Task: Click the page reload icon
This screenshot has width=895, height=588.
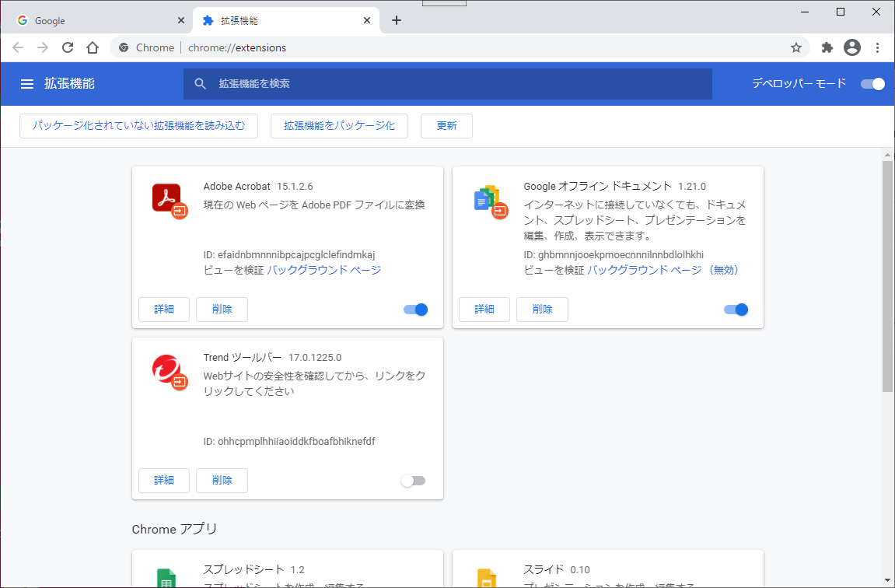Action: point(67,47)
